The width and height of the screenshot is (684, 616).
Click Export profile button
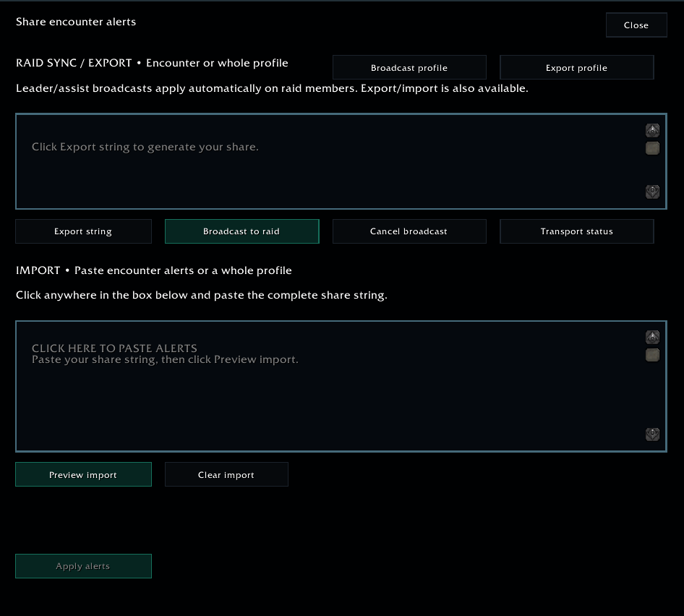coord(576,68)
